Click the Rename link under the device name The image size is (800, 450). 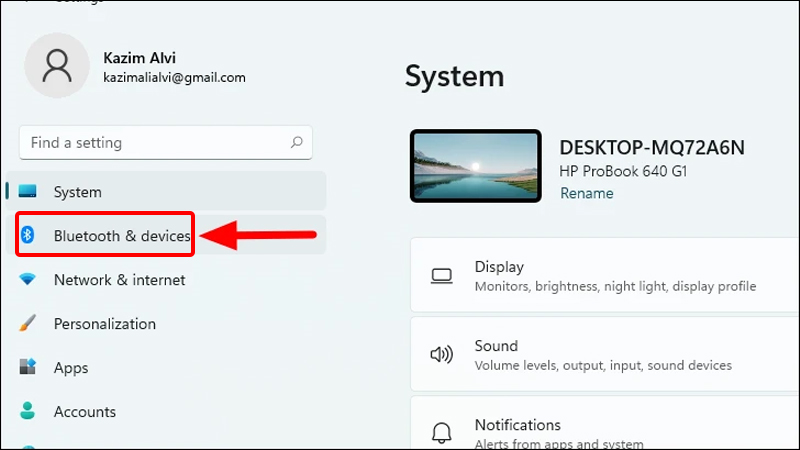[x=586, y=193]
